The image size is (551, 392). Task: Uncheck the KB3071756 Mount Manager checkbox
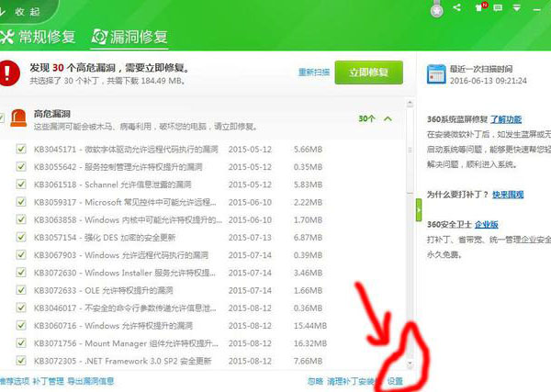(x=21, y=342)
